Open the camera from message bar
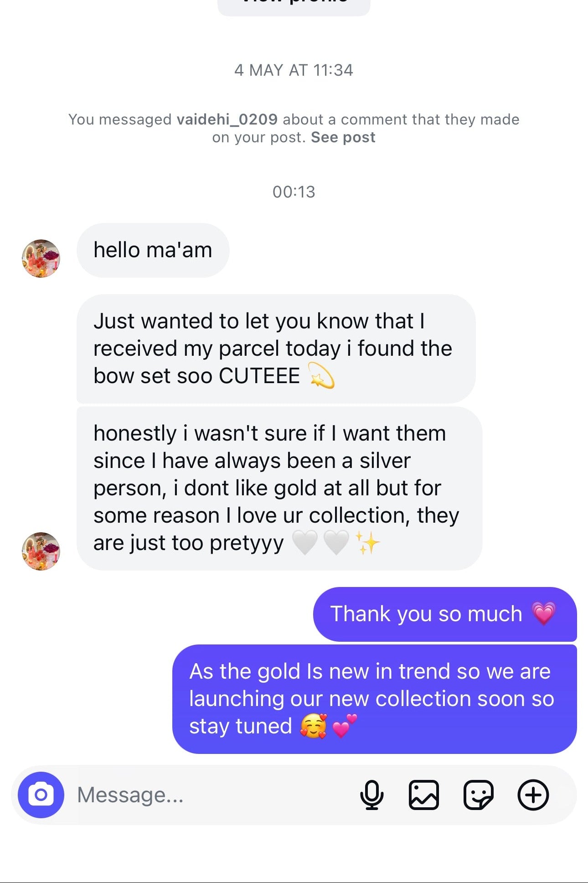The width and height of the screenshot is (588, 883). (x=41, y=795)
